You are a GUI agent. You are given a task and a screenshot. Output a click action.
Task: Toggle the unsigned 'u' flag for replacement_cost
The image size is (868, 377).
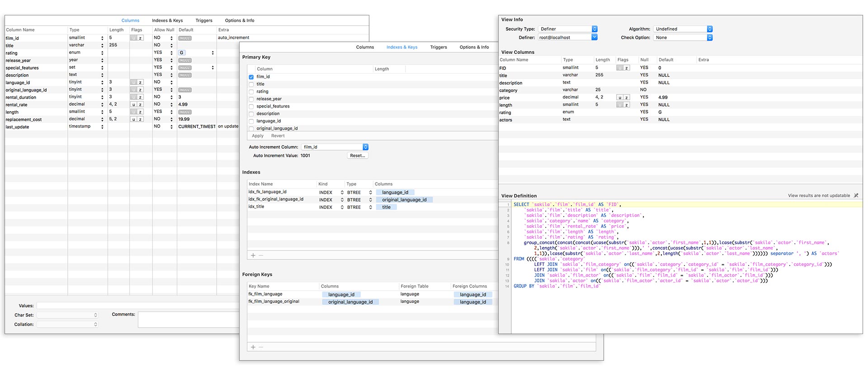133,119
